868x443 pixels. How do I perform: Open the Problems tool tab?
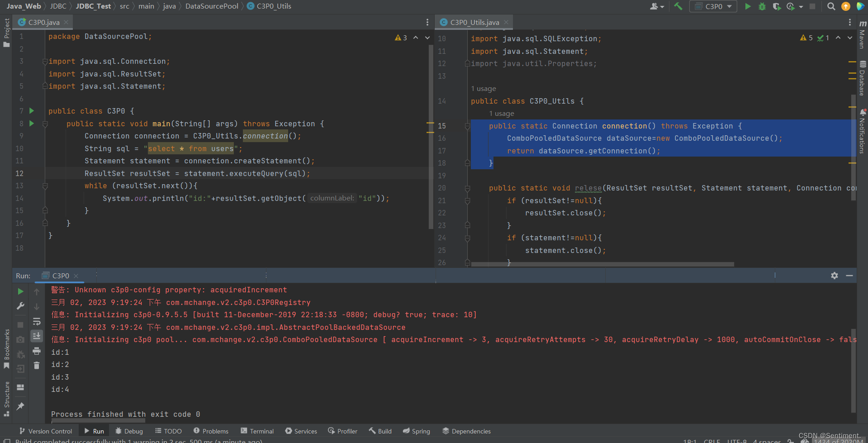pyautogui.click(x=211, y=431)
